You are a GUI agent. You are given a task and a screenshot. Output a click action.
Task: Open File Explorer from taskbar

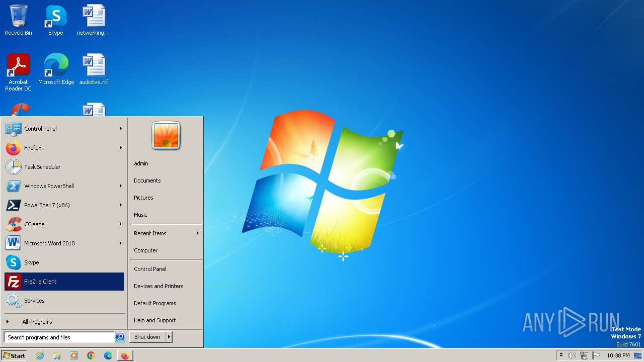pos(57,355)
